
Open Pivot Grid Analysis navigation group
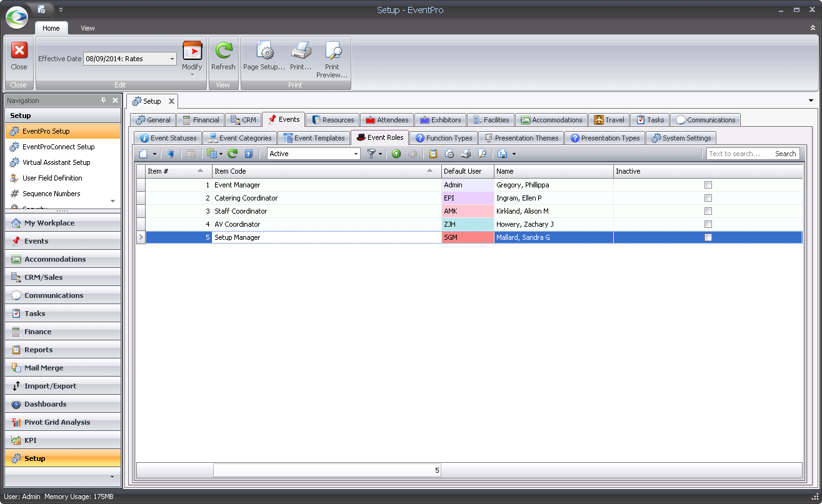[63, 422]
